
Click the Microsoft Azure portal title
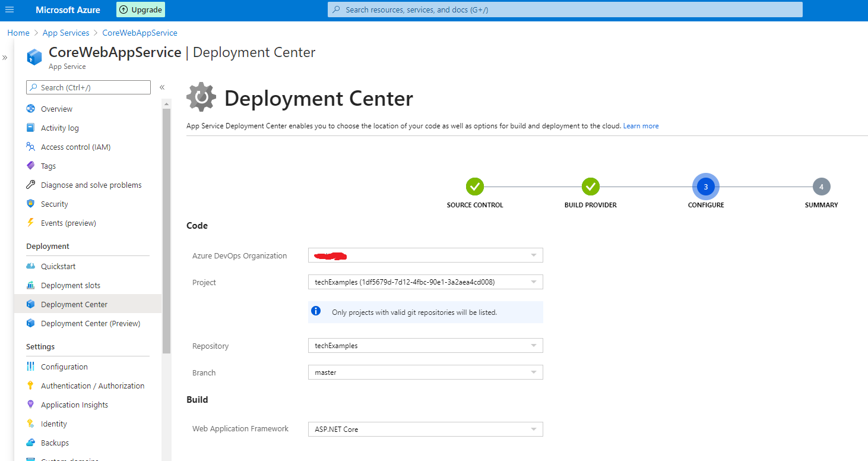pos(68,10)
